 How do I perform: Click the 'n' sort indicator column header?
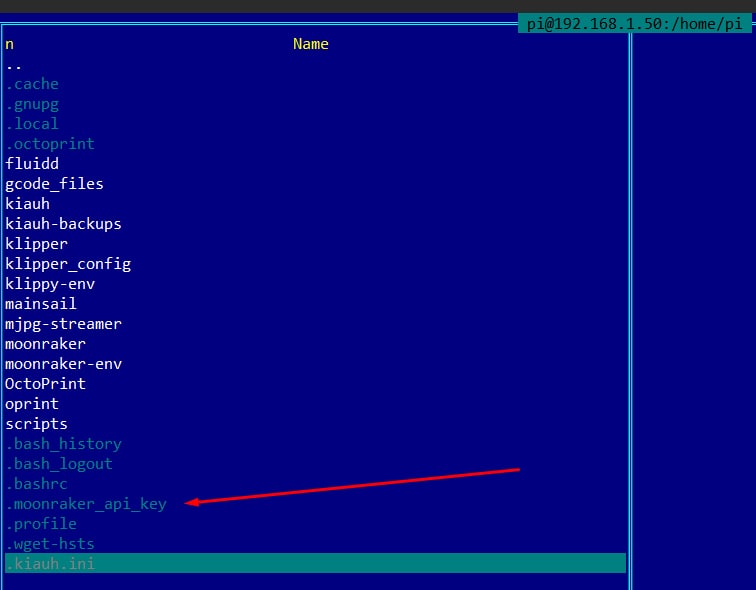(x=10, y=44)
